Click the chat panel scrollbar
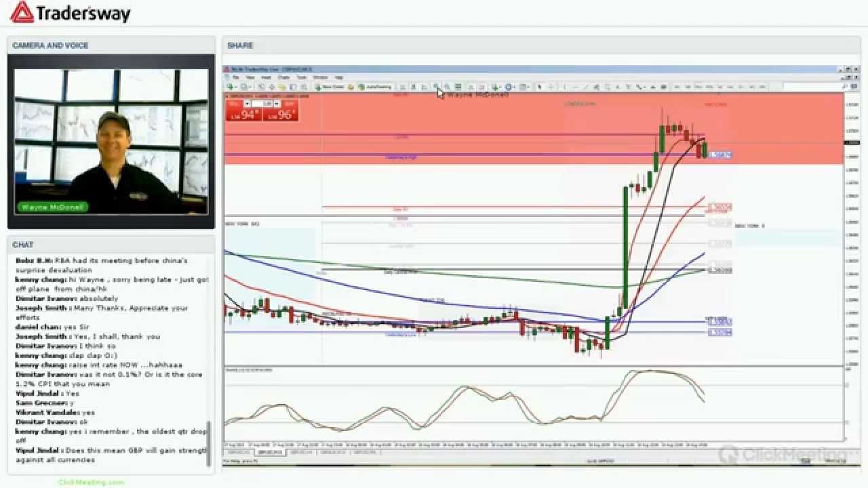Viewport: 868px width, 488px height. pos(209,445)
